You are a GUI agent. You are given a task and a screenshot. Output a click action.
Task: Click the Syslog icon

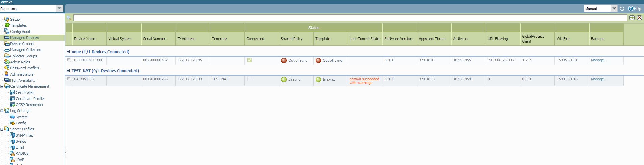pos(12,141)
